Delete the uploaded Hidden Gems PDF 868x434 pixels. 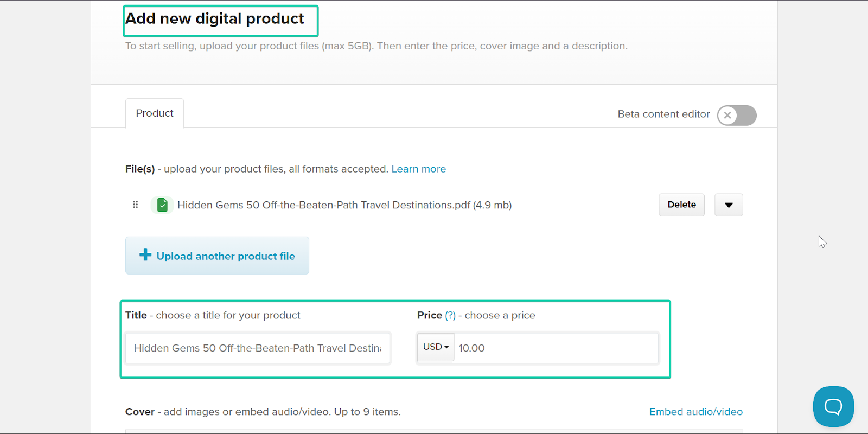tap(681, 205)
